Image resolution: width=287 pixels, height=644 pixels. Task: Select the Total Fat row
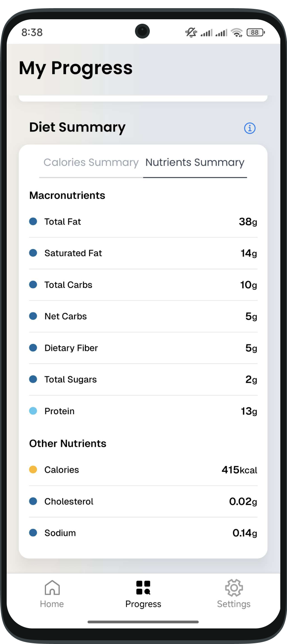point(143,222)
